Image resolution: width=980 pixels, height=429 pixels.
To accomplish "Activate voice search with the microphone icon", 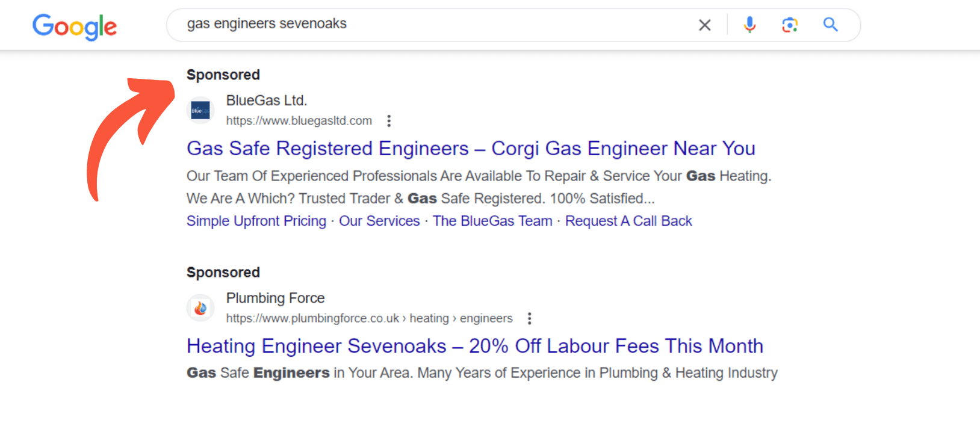I will click(x=749, y=25).
